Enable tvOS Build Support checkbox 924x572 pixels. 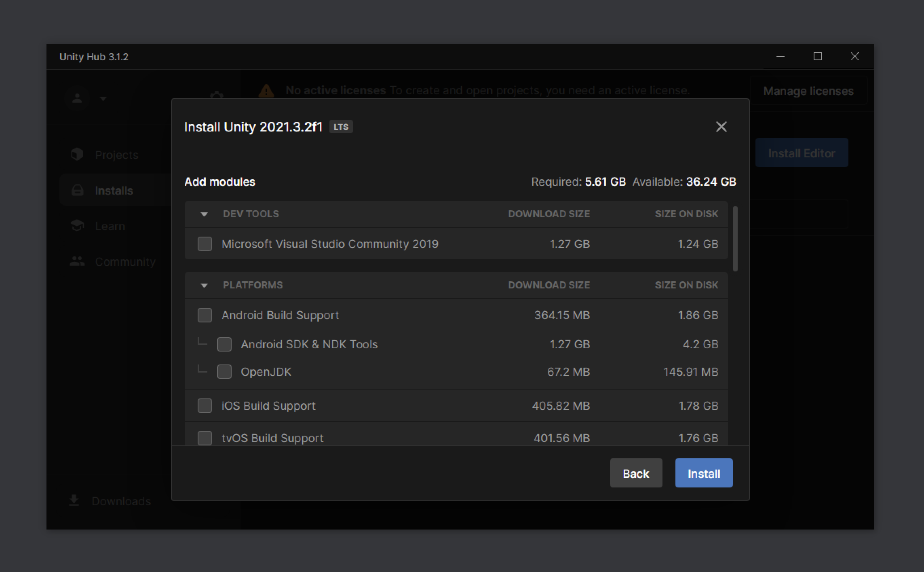click(205, 438)
